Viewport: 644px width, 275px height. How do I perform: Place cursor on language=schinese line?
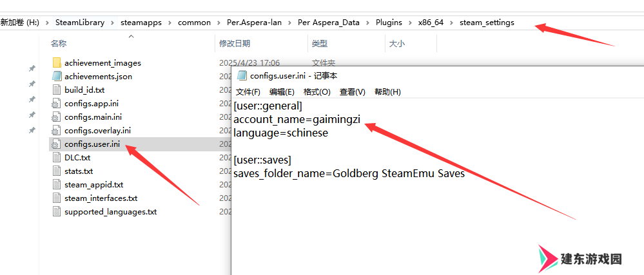[281, 133]
